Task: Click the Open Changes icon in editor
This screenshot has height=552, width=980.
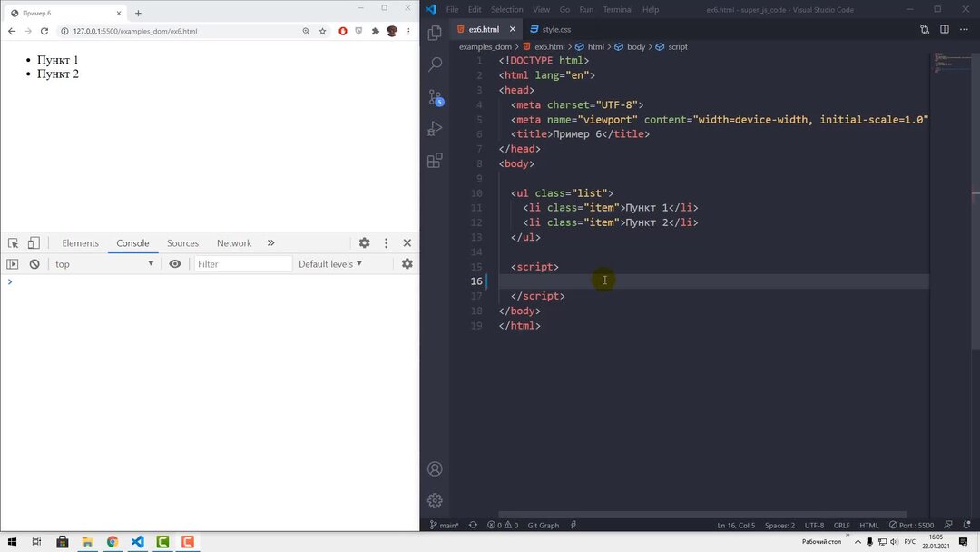Action: coord(925,29)
